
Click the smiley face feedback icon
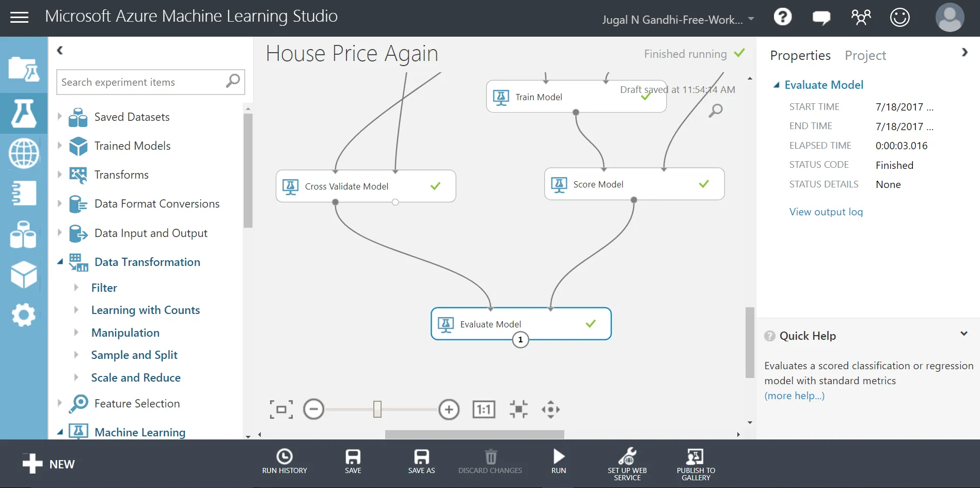pyautogui.click(x=899, y=17)
